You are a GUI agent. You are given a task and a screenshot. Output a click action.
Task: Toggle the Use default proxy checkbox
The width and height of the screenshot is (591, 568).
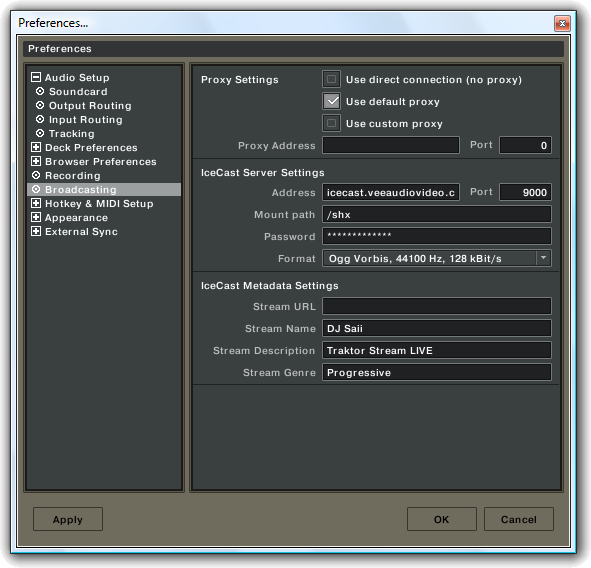click(x=331, y=101)
